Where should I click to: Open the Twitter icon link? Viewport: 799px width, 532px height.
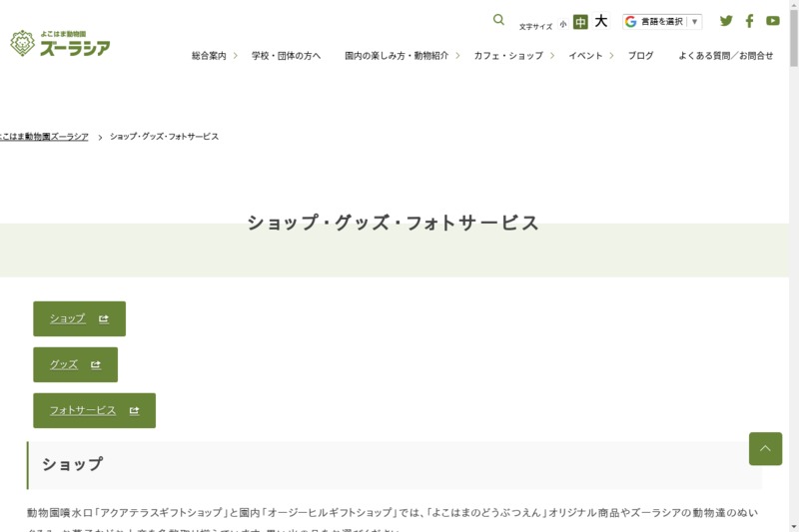point(726,21)
